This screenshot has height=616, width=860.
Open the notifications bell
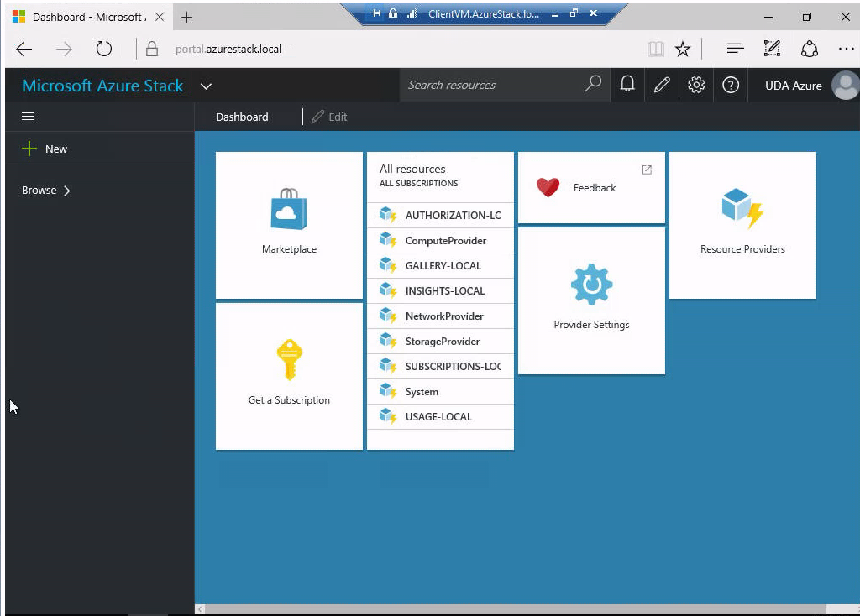tap(627, 85)
